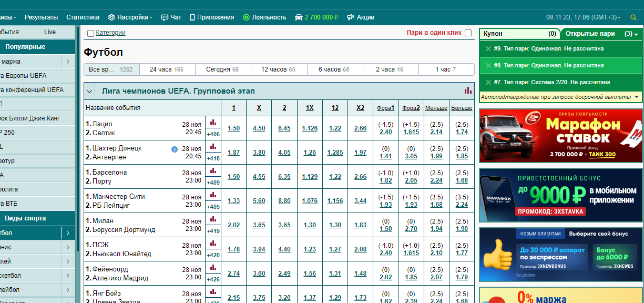
Task: Filter events by 1 час
Action: [445, 69]
